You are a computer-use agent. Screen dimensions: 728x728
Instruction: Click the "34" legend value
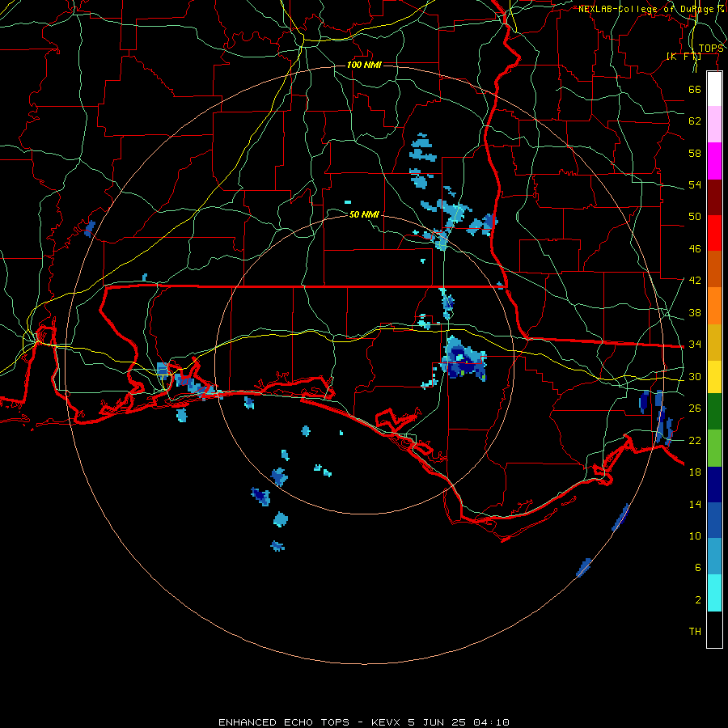click(695, 345)
